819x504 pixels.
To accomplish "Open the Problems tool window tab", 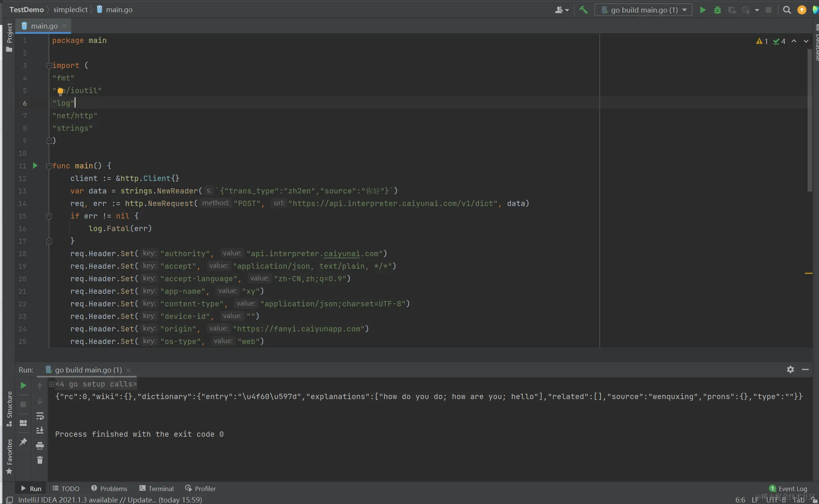I will point(109,488).
